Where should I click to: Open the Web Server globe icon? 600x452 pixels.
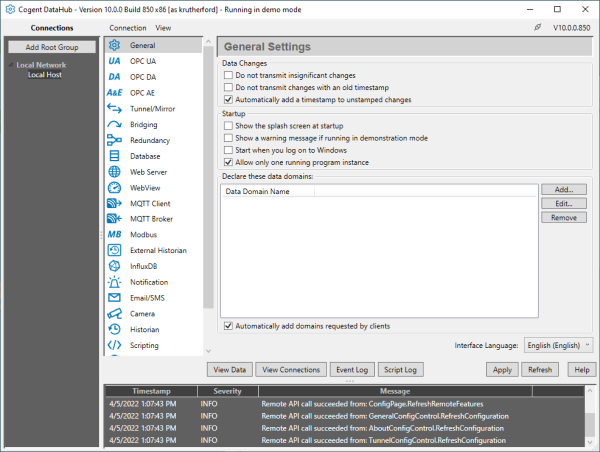point(114,172)
